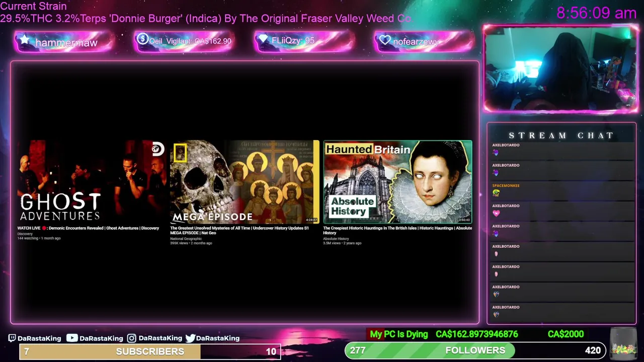Click the 'My PC Is Dying' goal label
644x362 pixels.
pos(399,334)
